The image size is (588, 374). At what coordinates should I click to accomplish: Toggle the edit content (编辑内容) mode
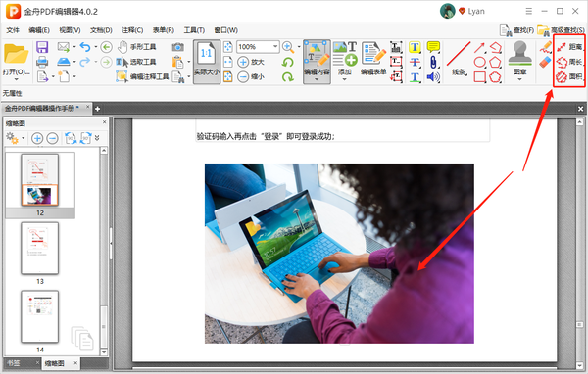coord(317,62)
